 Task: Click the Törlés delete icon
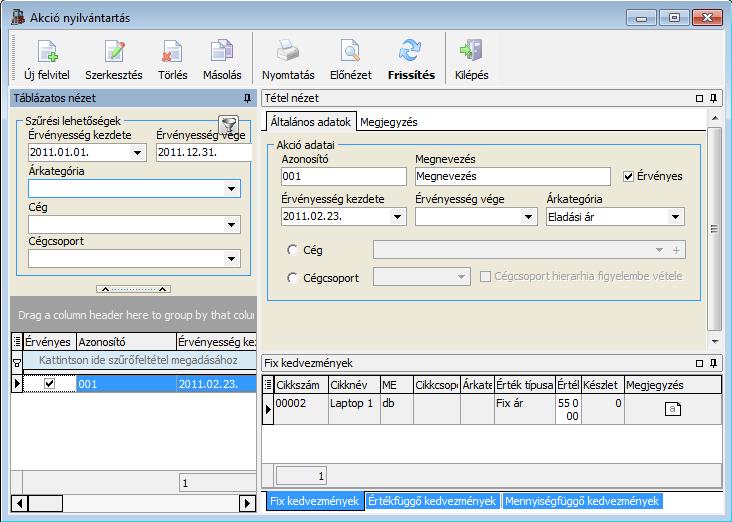pos(172,51)
